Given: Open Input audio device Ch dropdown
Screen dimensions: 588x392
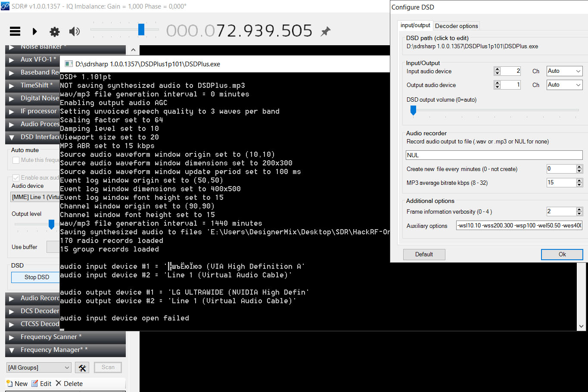Looking at the screenshot, I should [x=564, y=71].
